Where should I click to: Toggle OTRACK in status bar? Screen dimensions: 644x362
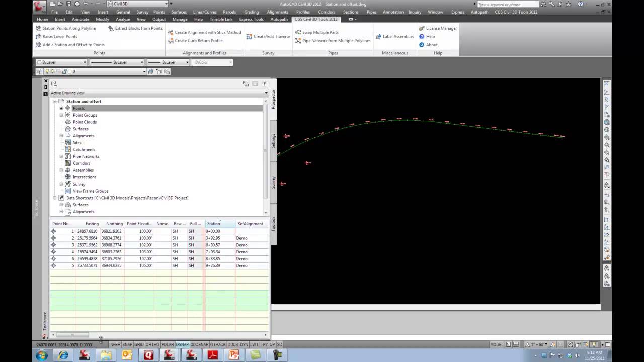click(x=218, y=344)
